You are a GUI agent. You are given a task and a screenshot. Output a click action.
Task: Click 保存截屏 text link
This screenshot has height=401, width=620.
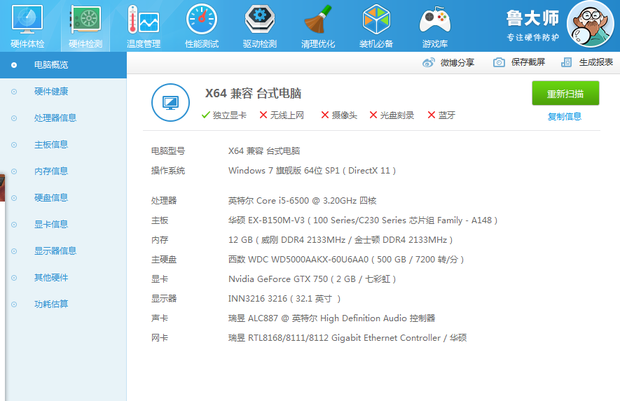pyautogui.click(x=528, y=62)
